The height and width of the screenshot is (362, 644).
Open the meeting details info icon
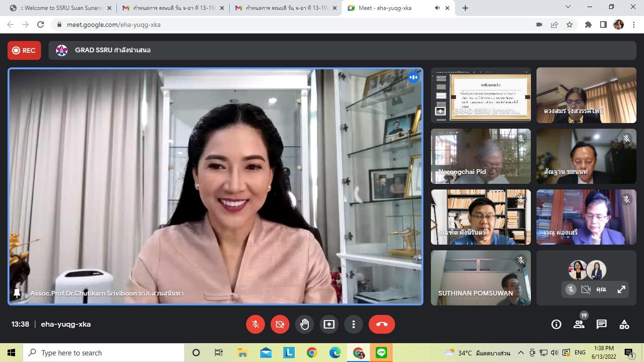point(556,324)
